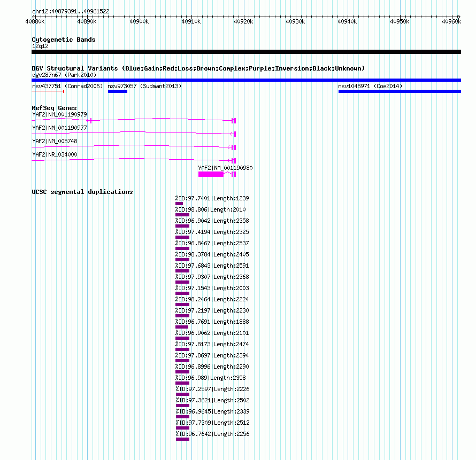Click the RefSeq Genes track title
This screenshot has width=476, height=460.
(54, 107)
